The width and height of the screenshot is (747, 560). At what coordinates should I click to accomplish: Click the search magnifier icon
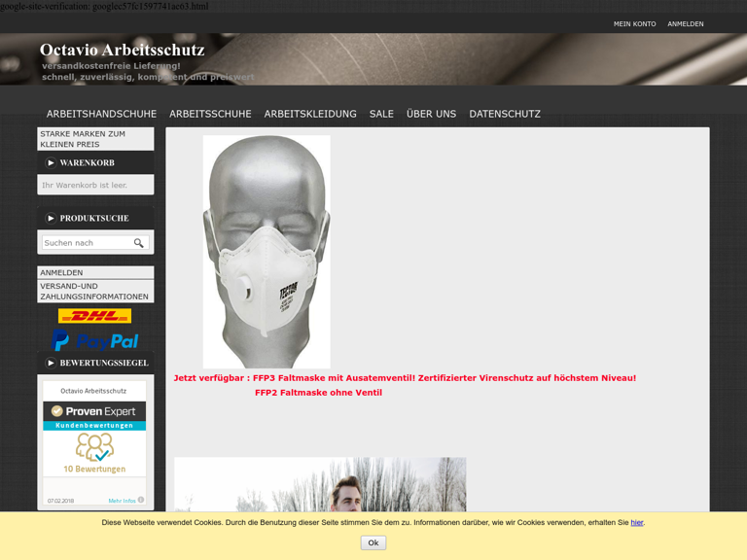pos(139,243)
